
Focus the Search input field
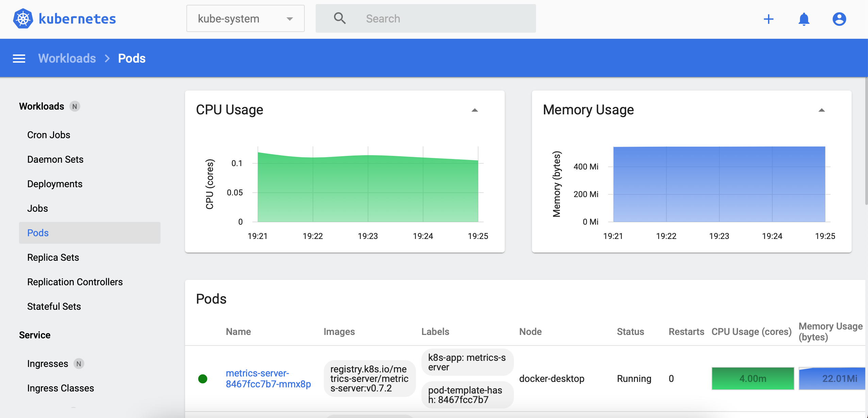click(x=425, y=18)
